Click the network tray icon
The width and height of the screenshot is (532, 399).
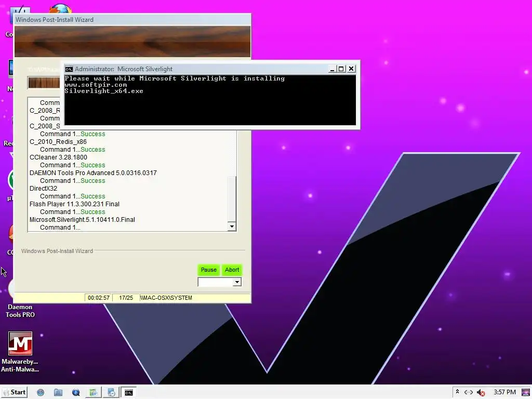[469, 392]
